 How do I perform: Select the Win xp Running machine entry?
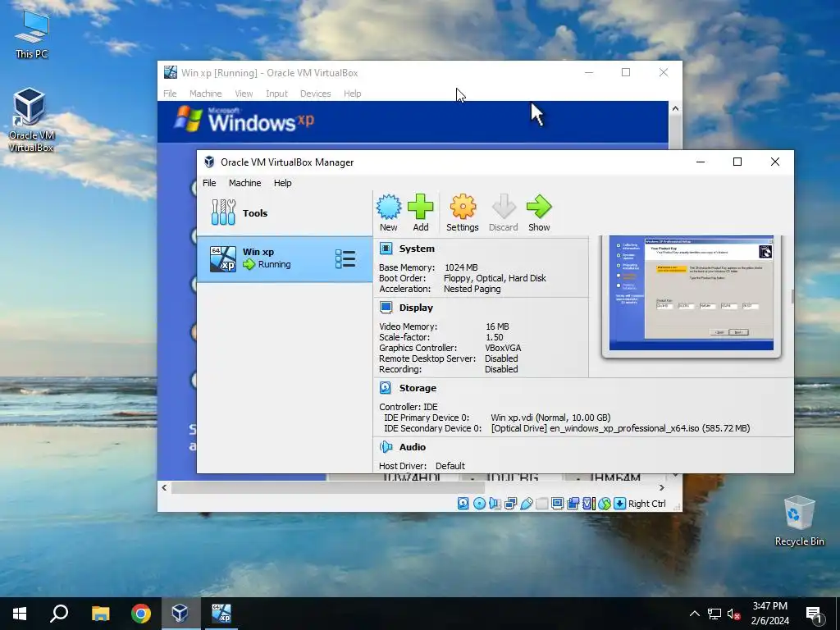coord(285,258)
